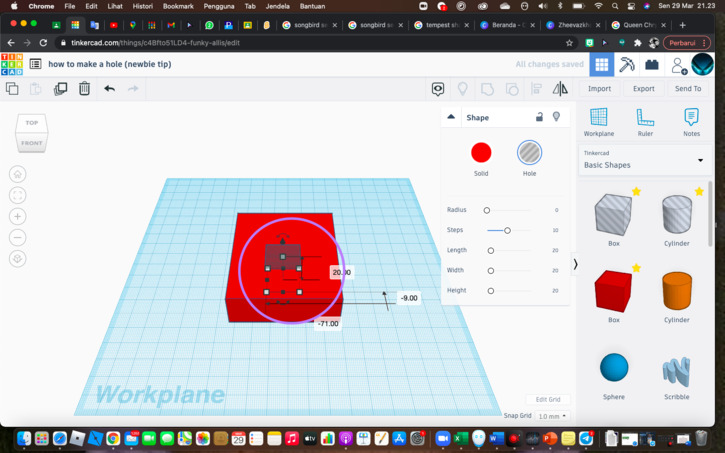Click the 20.00 dimension value field

click(341, 272)
